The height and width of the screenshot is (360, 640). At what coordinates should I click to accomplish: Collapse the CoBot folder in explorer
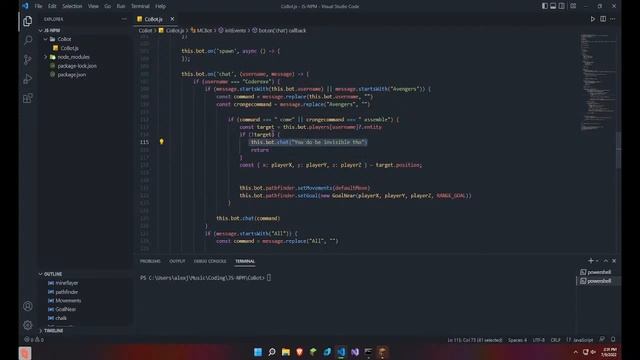click(x=64, y=39)
